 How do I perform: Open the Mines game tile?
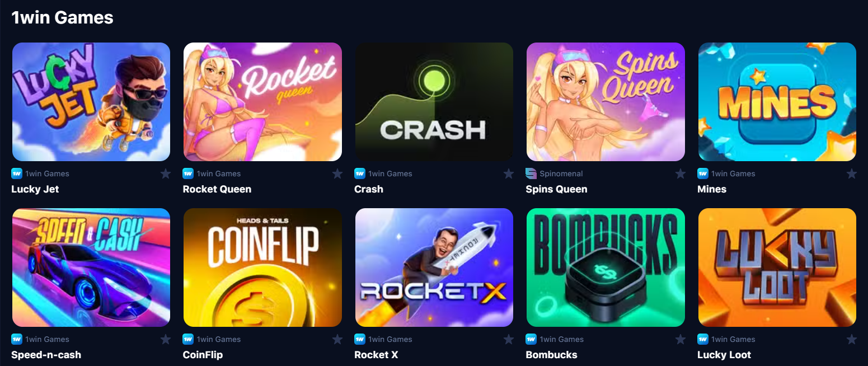[777, 102]
